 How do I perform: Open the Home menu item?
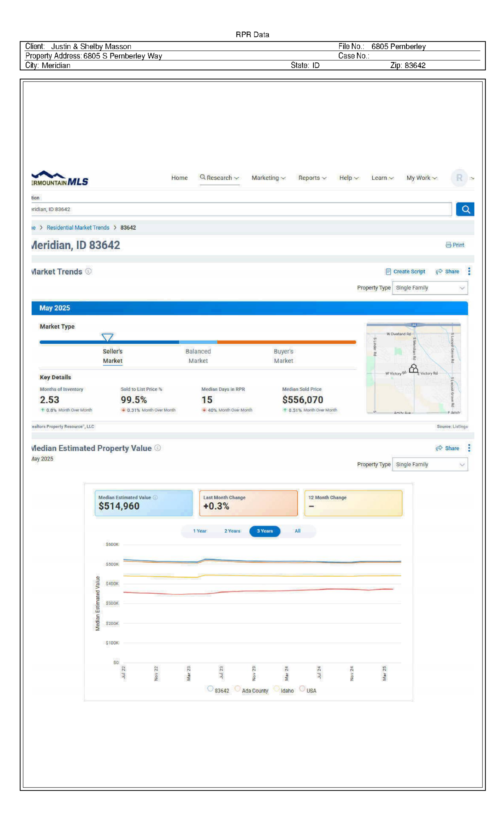click(x=179, y=178)
